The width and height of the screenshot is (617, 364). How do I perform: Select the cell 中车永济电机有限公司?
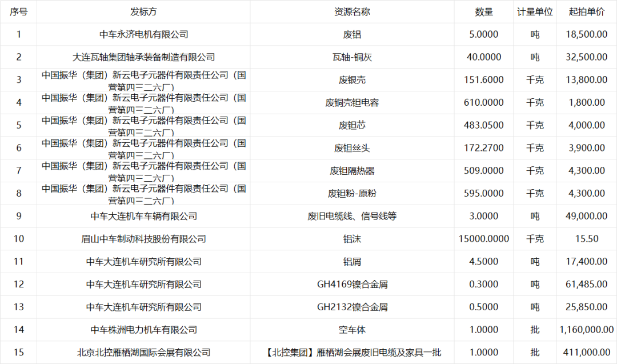(x=143, y=35)
